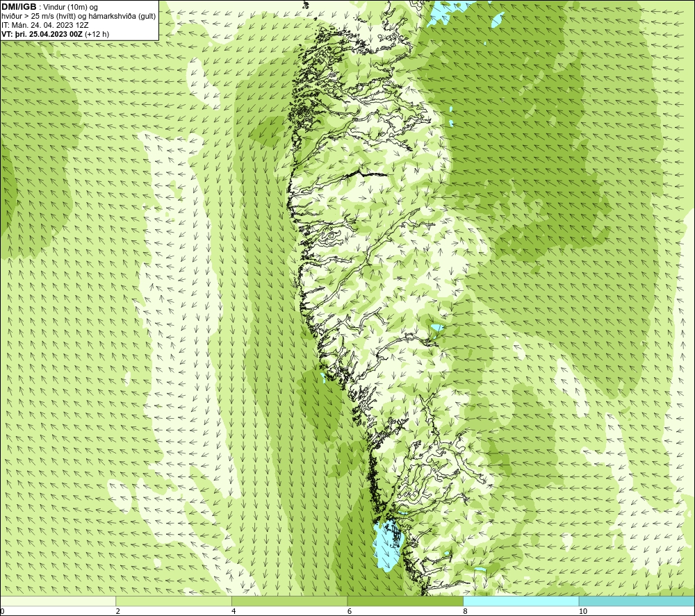Click the scale label '8'

coord(465,611)
